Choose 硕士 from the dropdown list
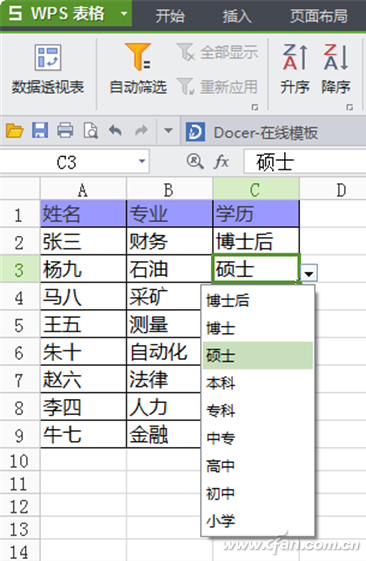 click(258, 355)
